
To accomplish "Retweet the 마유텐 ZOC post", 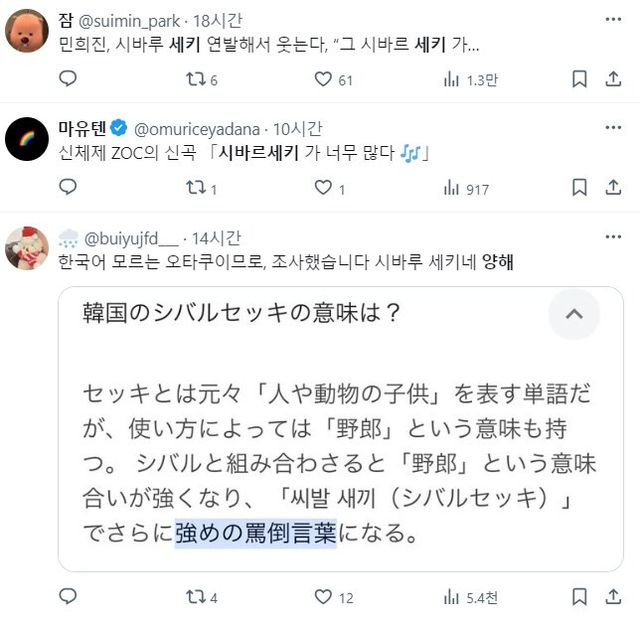I will click(x=194, y=187).
